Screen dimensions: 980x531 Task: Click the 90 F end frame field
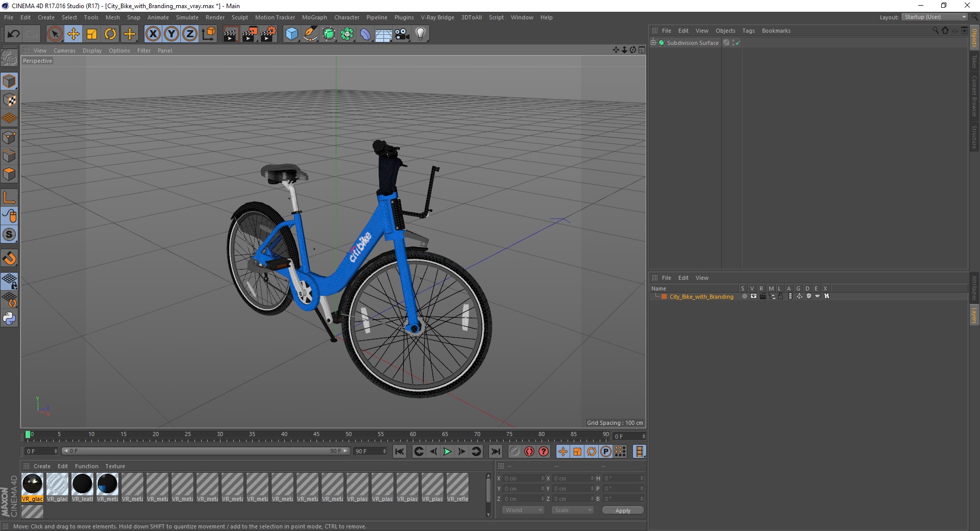click(371, 451)
